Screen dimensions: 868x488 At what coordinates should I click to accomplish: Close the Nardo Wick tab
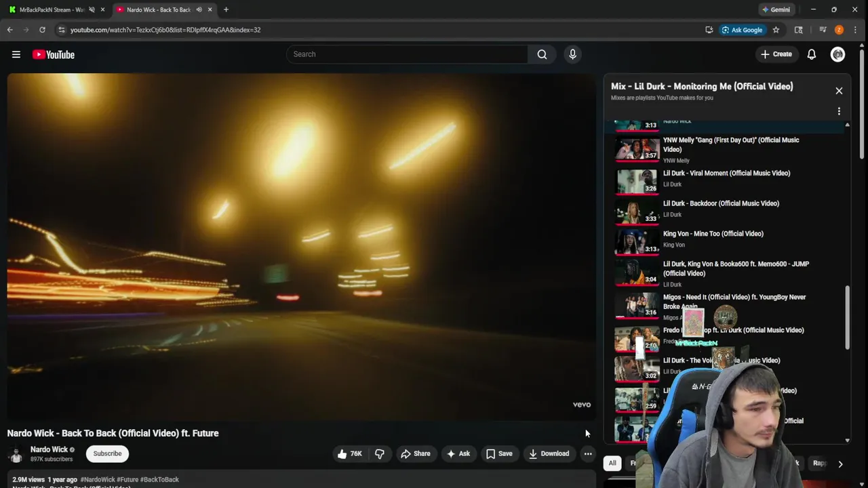pyautogui.click(x=210, y=9)
